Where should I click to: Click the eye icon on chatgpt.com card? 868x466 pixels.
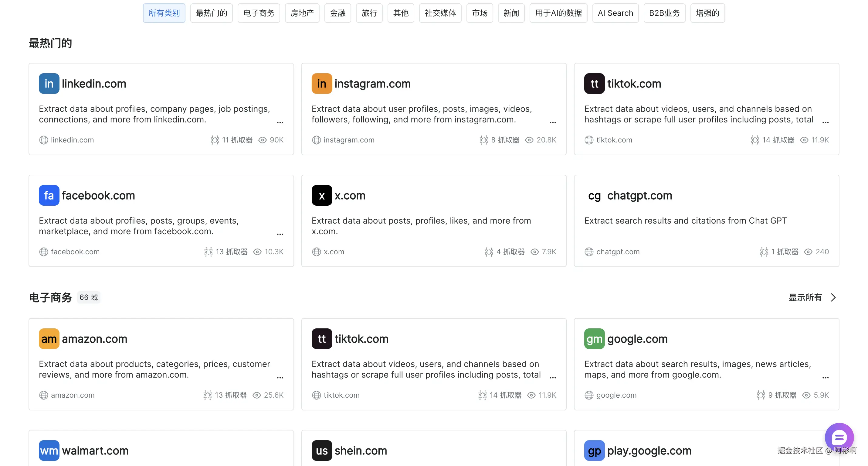[x=808, y=252]
